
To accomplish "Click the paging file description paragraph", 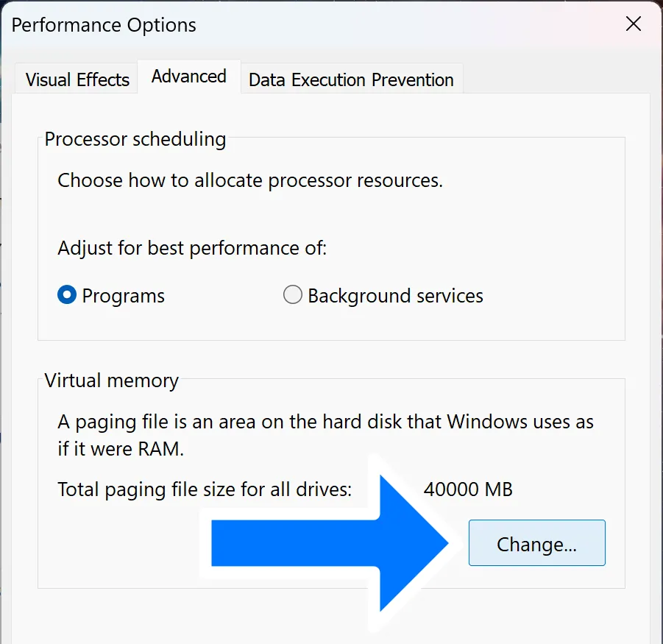I will pyautogui.click(x=325, y=423).
